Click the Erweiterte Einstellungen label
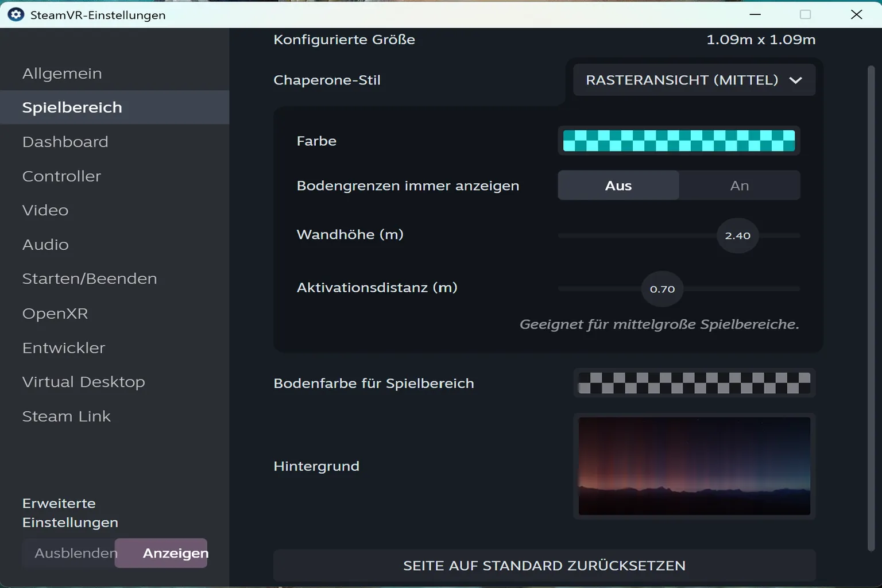Screen dimensions: 882x588 pos(70,513)
